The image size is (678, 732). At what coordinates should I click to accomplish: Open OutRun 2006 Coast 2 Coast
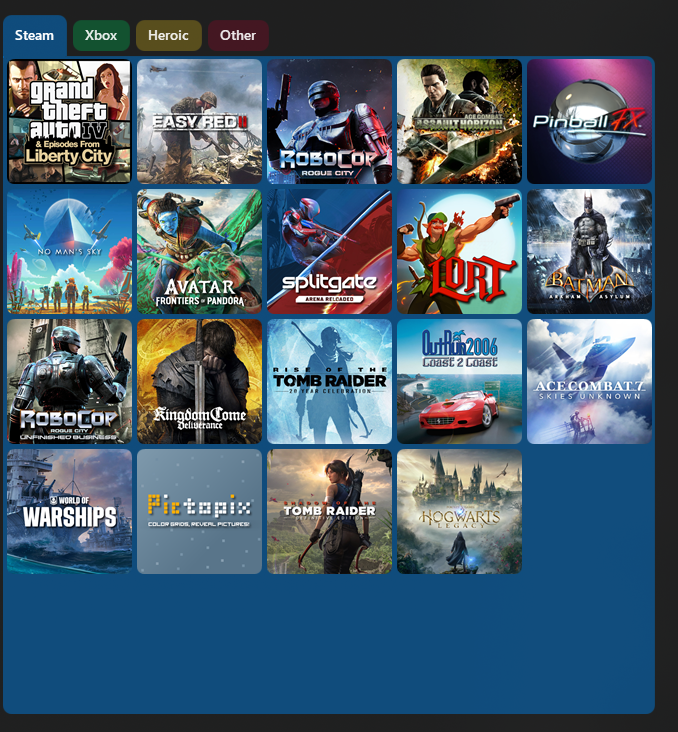click(459, 382)
